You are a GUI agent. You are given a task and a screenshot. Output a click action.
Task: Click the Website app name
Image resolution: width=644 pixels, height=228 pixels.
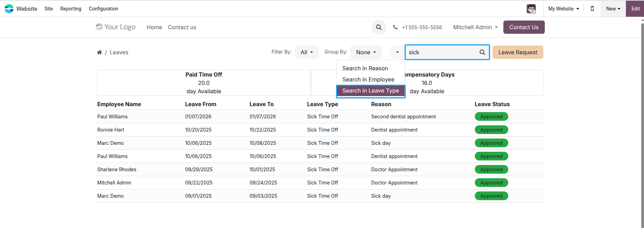coord(27,9)
